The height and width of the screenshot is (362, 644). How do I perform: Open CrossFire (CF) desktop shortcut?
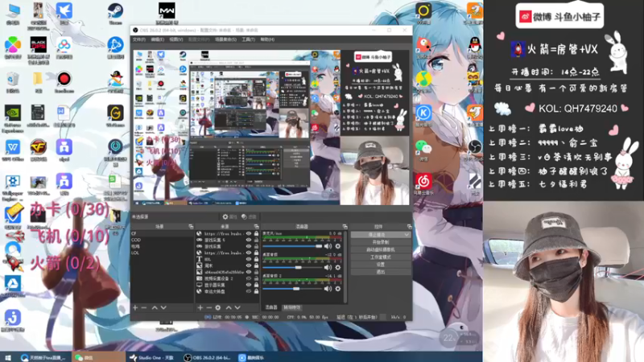38,150
